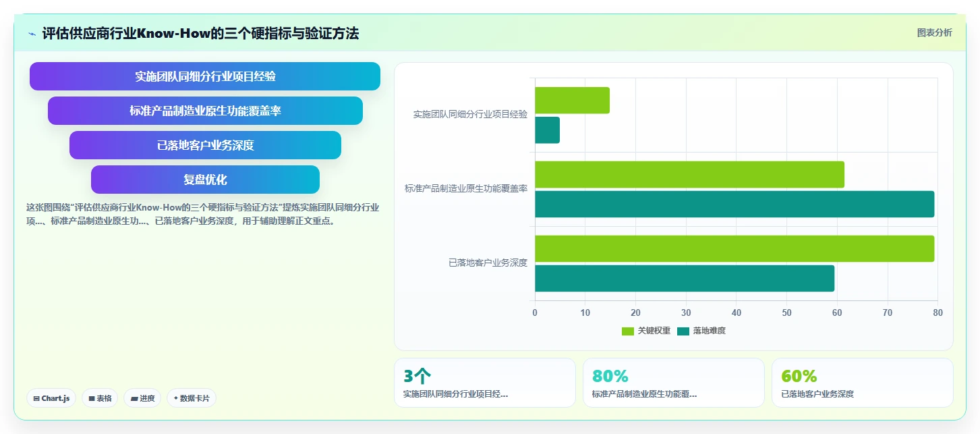This screenshot has width=980, height=434.
Task: Click x-axis tick value 0
Action: click(535, 313)
